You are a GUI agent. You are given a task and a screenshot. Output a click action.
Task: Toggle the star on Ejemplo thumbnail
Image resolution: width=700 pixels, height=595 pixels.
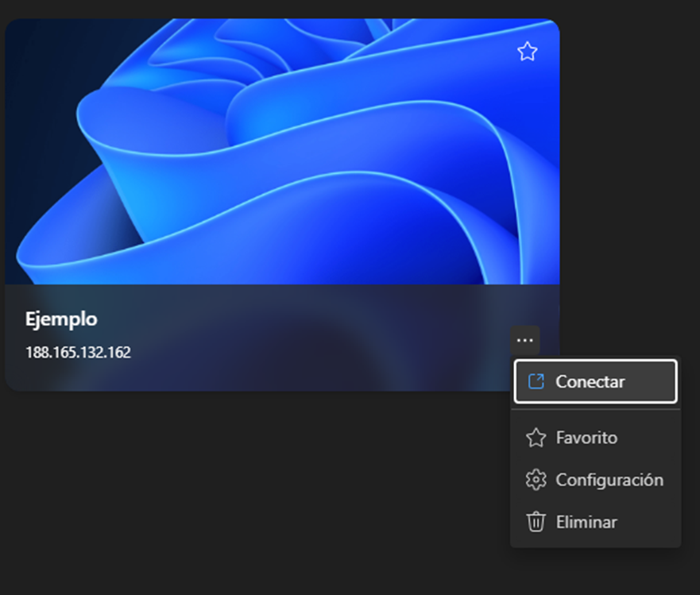click(527, 52)
